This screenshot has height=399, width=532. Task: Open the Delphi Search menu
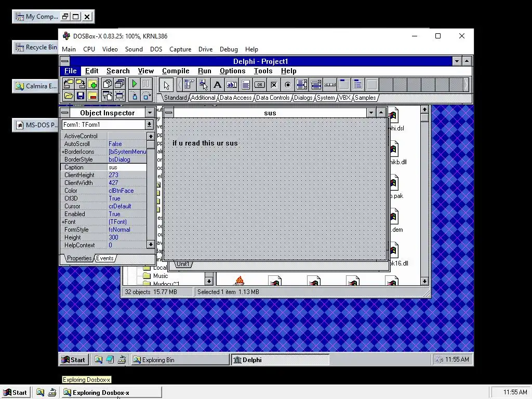[118, 71]
